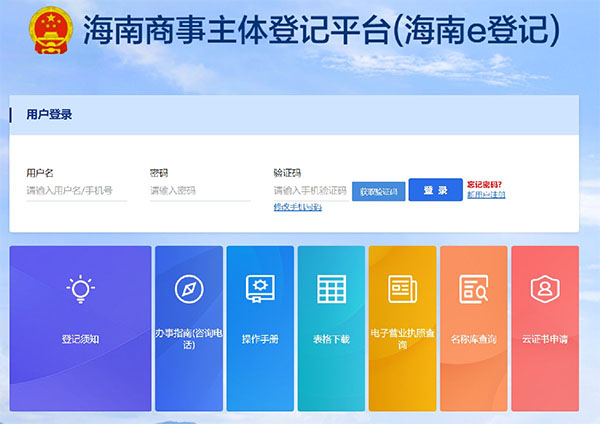Click the blue 登录 button
The height and width of the screenshot is (424, 600).
coord(435,190)
